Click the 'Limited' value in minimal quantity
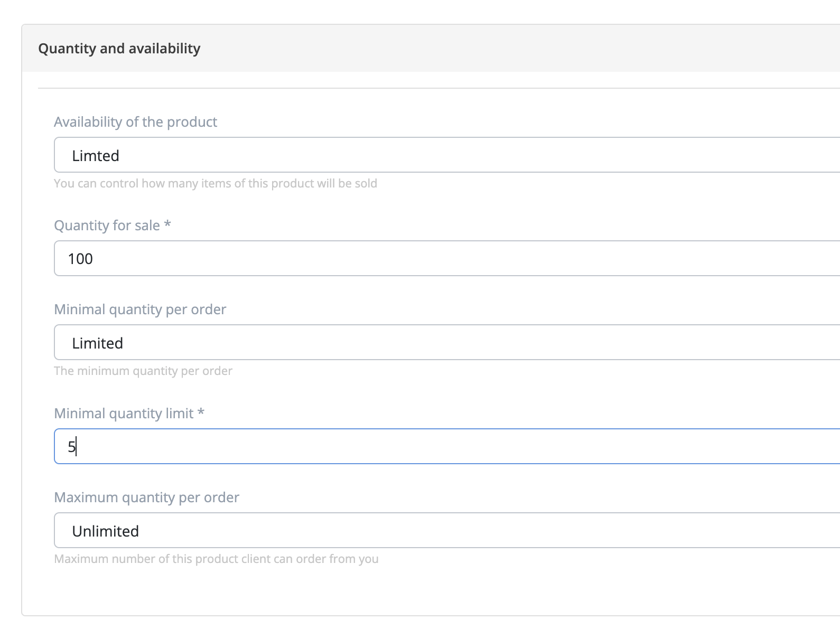840x639 pixels. point(97,343)
